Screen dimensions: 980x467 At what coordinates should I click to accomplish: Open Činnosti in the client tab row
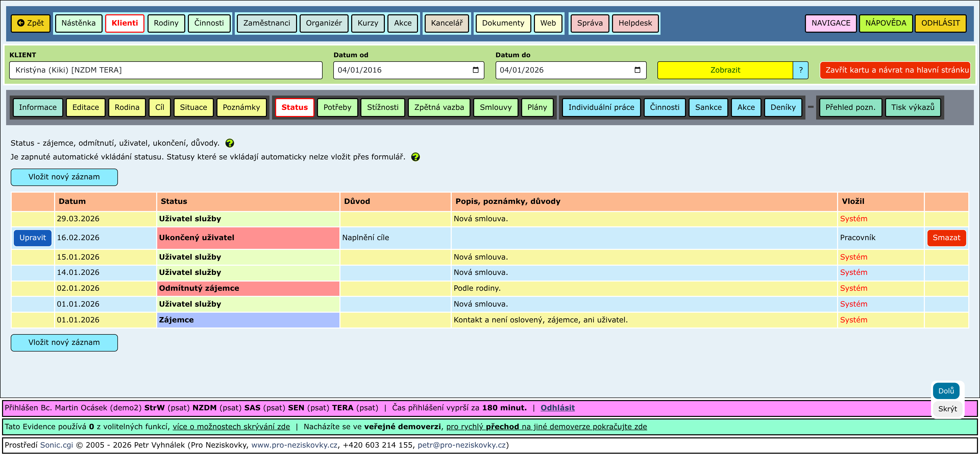point(665,107)
